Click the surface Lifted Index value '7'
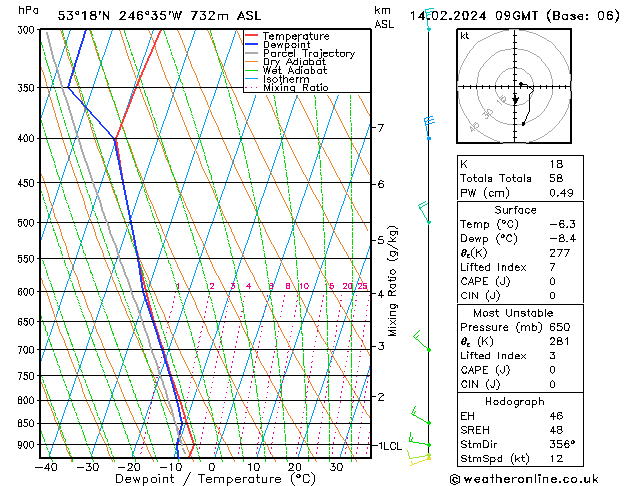Viewport: 629px width, 486px height. (553, 267)
